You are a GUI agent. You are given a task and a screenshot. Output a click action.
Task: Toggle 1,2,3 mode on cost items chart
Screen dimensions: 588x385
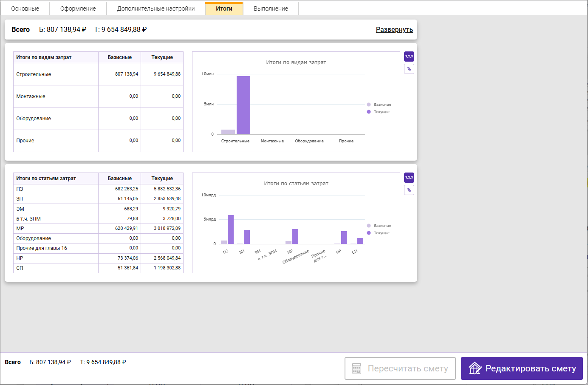point(409,178)
